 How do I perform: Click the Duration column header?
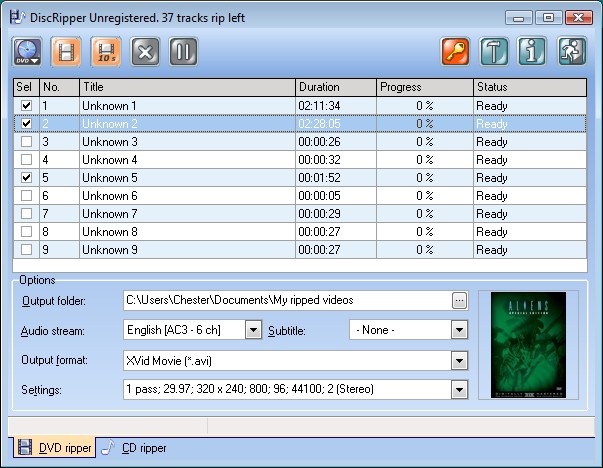[334, 87]
